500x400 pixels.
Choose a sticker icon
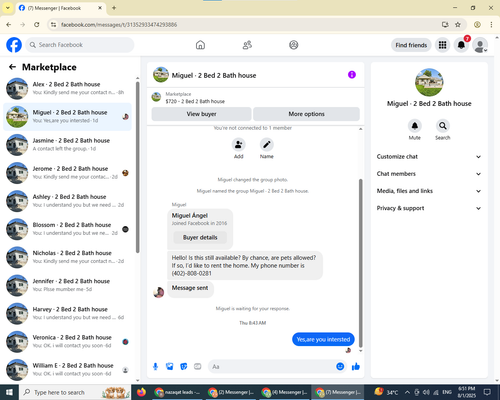click(x=184, y=367)
